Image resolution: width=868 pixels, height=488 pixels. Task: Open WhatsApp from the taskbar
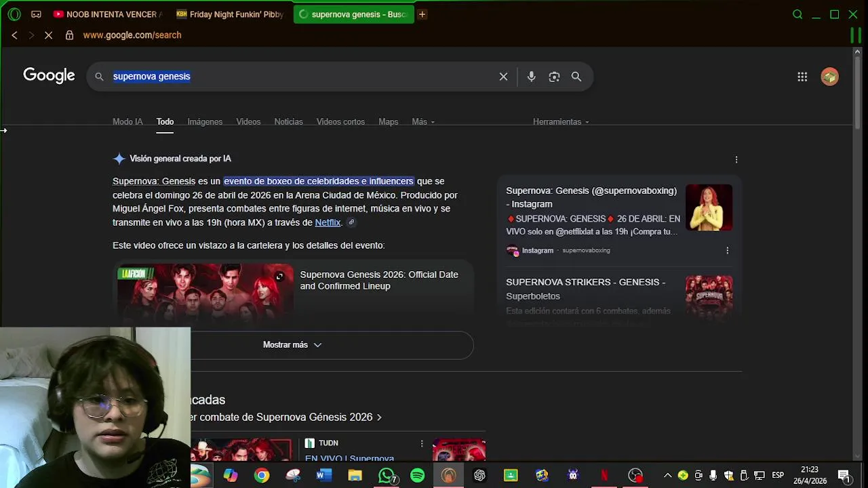click(x=387, y=476)
